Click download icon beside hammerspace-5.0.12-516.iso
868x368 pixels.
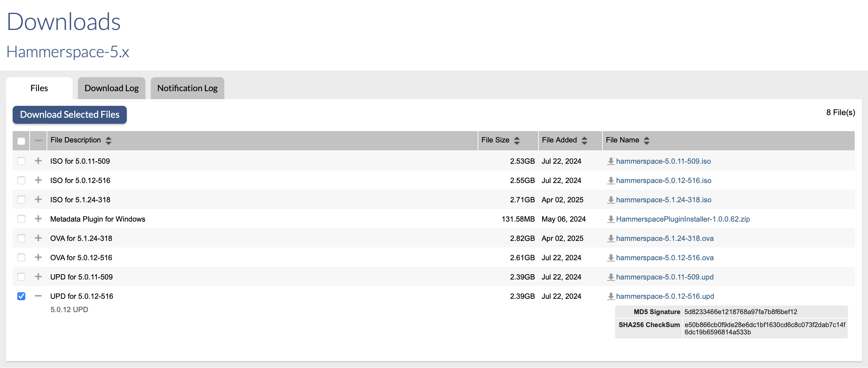click(611, 181)
